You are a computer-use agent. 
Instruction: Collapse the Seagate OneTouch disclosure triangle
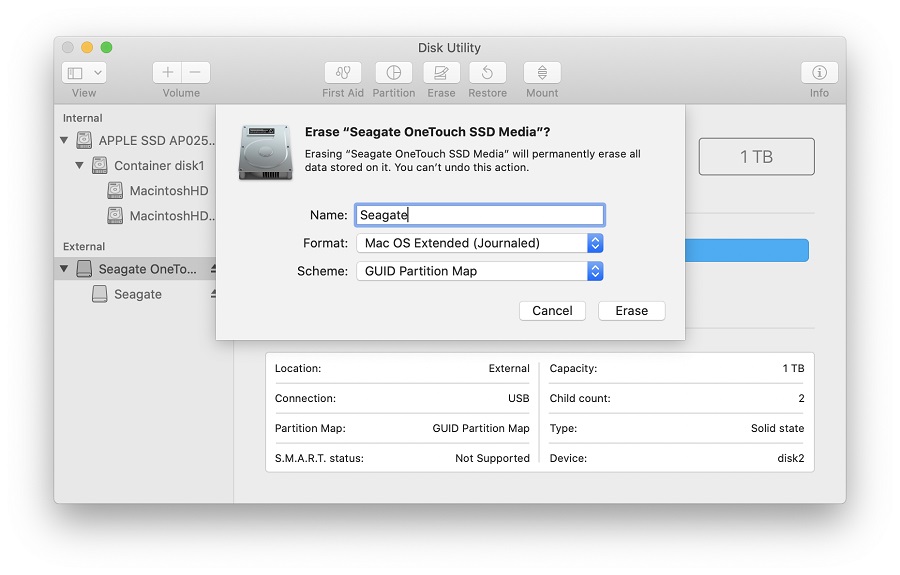tap(64, 269)
